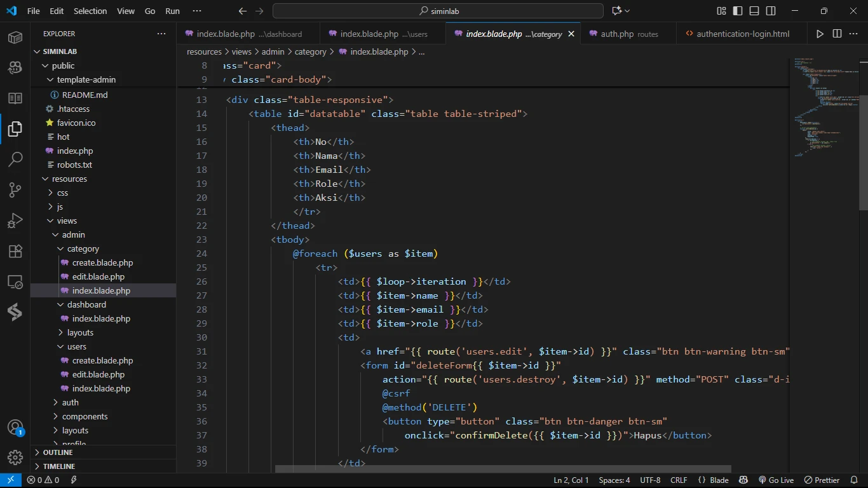Click the Run code play icon
868x488 pixels.
[820, 34]
